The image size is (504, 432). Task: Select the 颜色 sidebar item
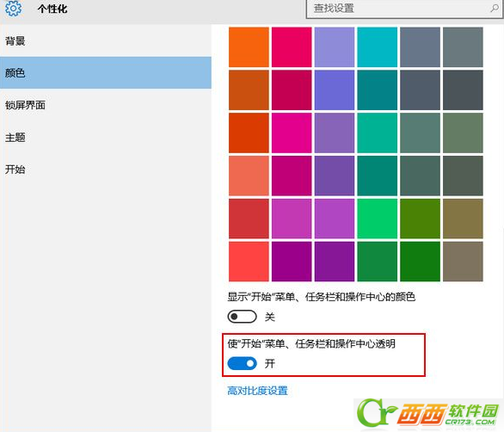point(106,72)
